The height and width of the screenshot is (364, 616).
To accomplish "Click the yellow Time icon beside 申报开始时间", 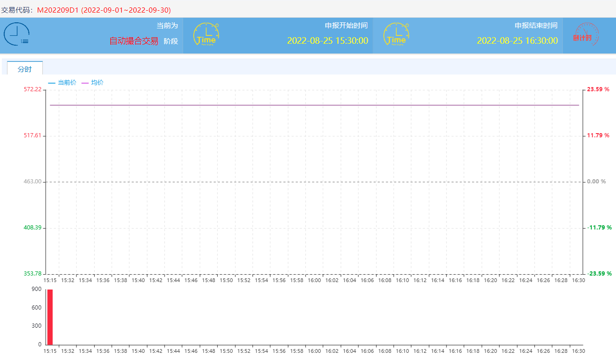I will pyautogui.click(x=206, y=34).
